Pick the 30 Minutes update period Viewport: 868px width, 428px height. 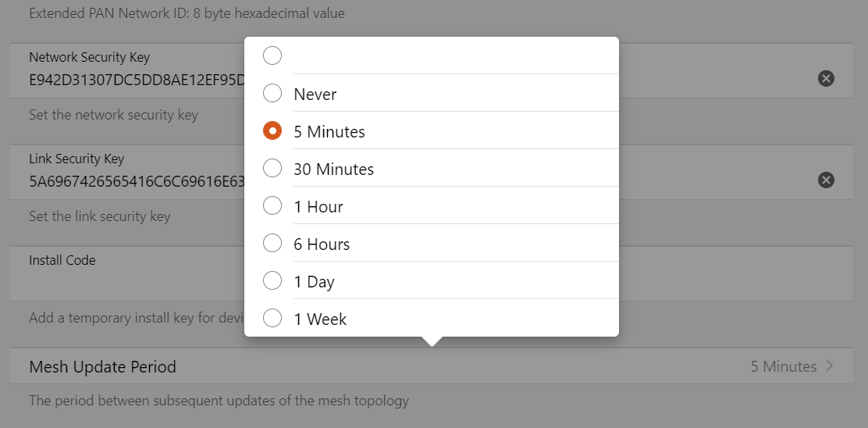[272, 169]
